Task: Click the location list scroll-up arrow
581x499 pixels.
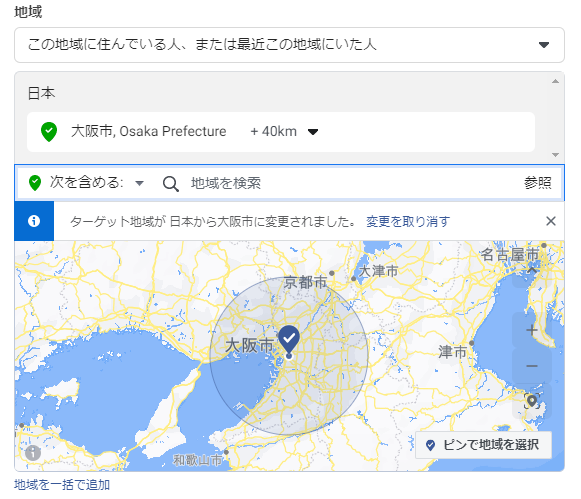Action: click(555, 81)
